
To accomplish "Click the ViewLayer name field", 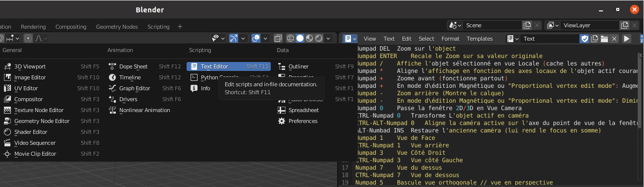I will click(590, 25).
